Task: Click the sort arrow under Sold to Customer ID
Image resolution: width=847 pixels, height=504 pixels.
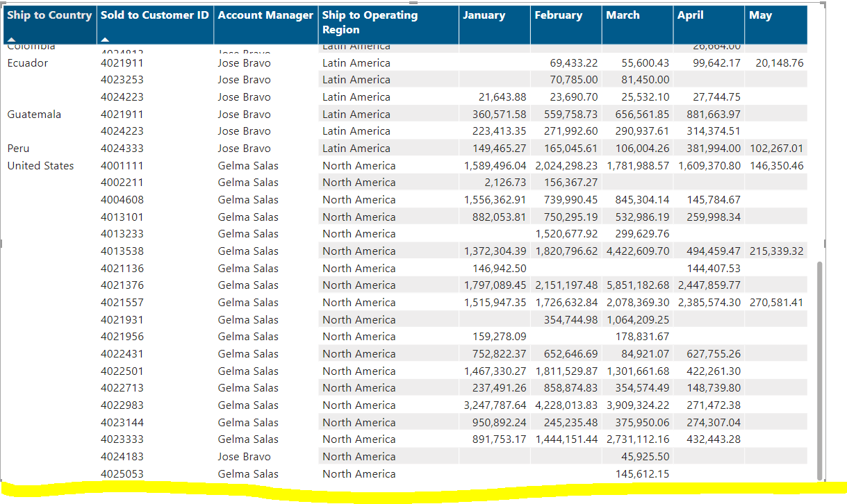Action: click(x=105, y=40)
